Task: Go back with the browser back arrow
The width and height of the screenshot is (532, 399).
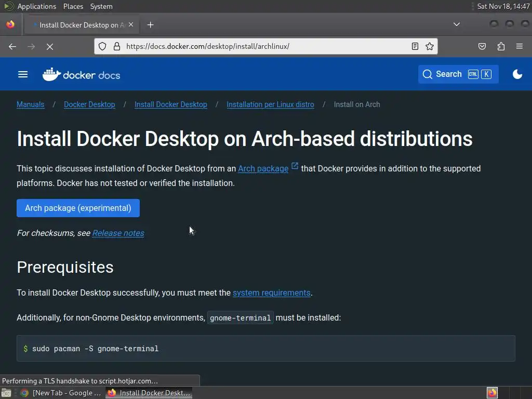Action: [x=12, y=46]
